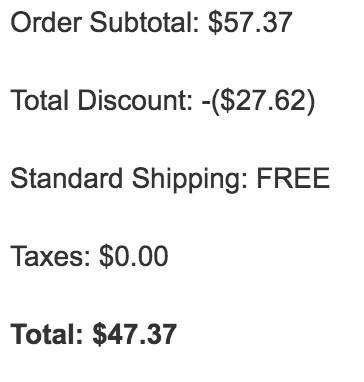Click the word "Subtotal:"
Image resolution: width=364 pixels, height=382 pixels.
pos(145,22)
